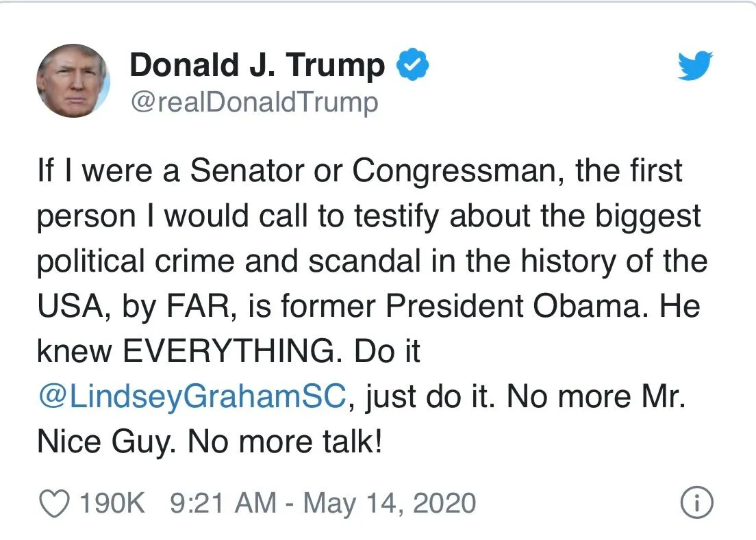Click the @realDonaldTrump handle

coord(253,103)
